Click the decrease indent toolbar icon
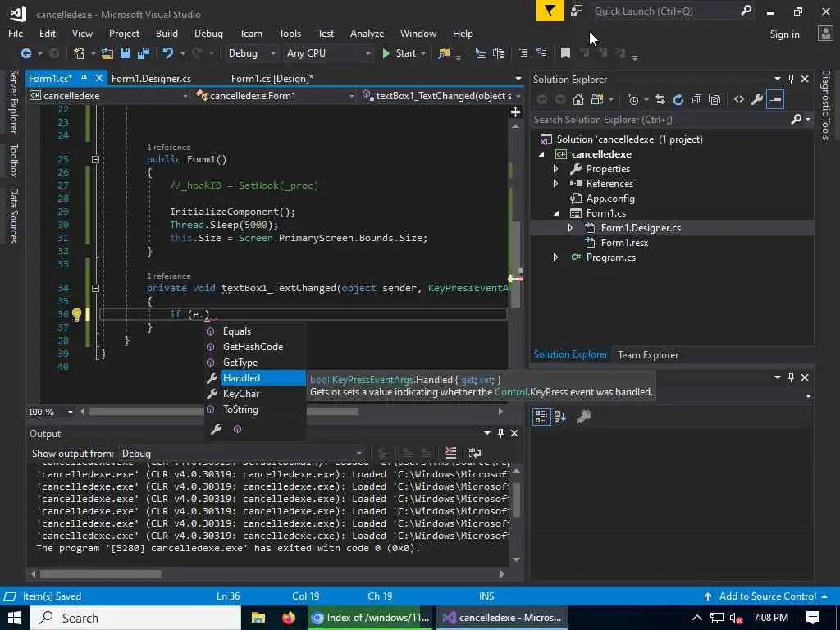840x630 pixels. coord(523,53)
